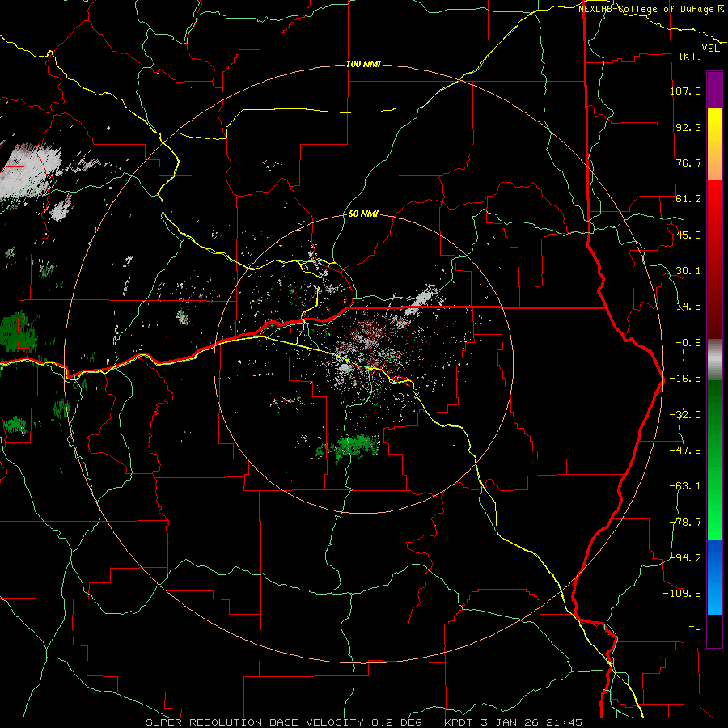Click the gray near-zero segment of the color bar
728x728 pixels.
click(714, 360)
